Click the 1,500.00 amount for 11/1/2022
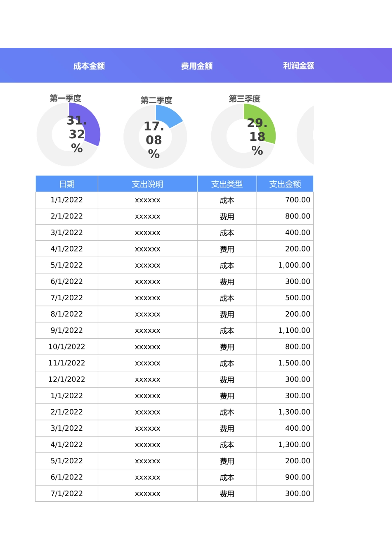392x555 pixels. [294, 363]
